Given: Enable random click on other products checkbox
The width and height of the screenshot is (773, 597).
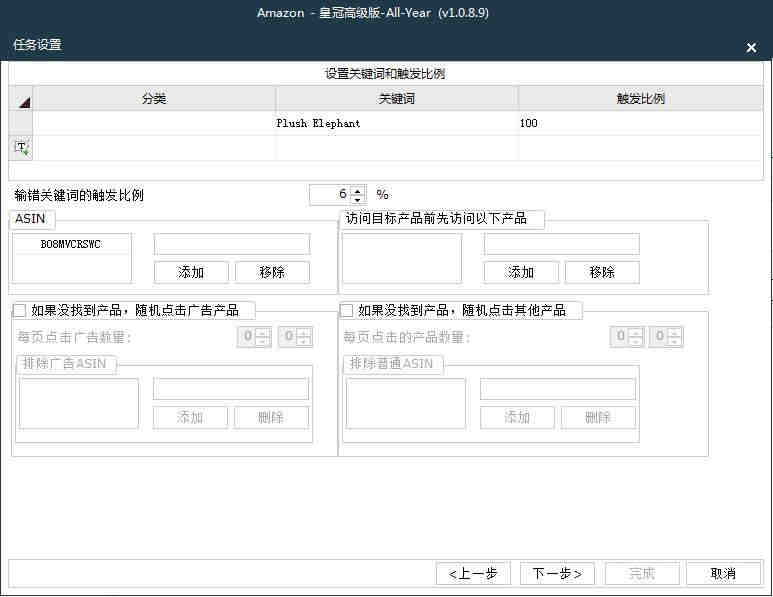Looking at the screenshot, I should pyautogui.click(x=347, y=310).
